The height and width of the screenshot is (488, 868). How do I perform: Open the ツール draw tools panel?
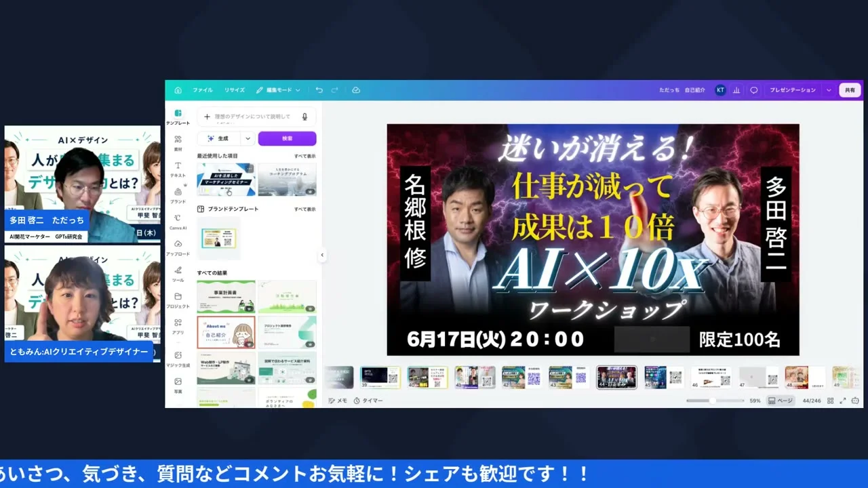tap(178, 274)
